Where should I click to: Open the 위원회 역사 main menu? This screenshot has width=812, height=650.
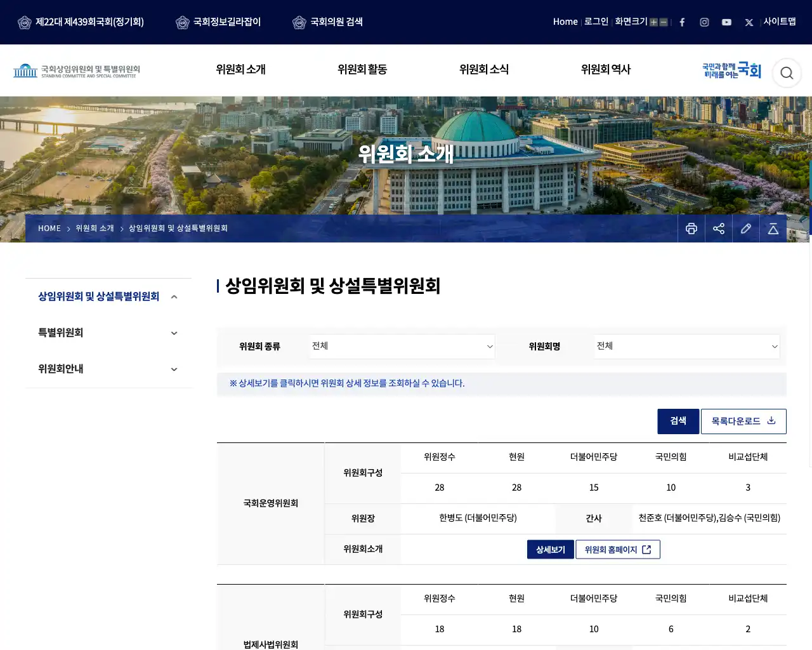tap(606, 70)
